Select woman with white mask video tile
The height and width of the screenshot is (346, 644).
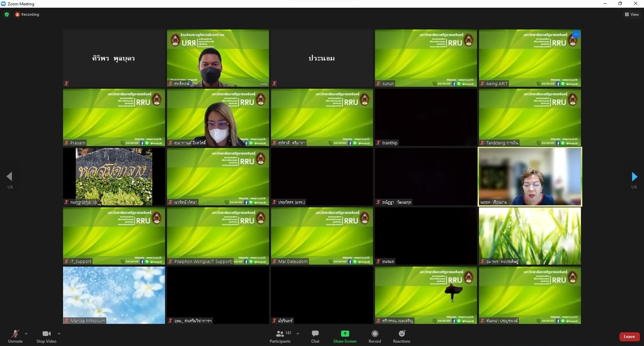click(218, 118)
